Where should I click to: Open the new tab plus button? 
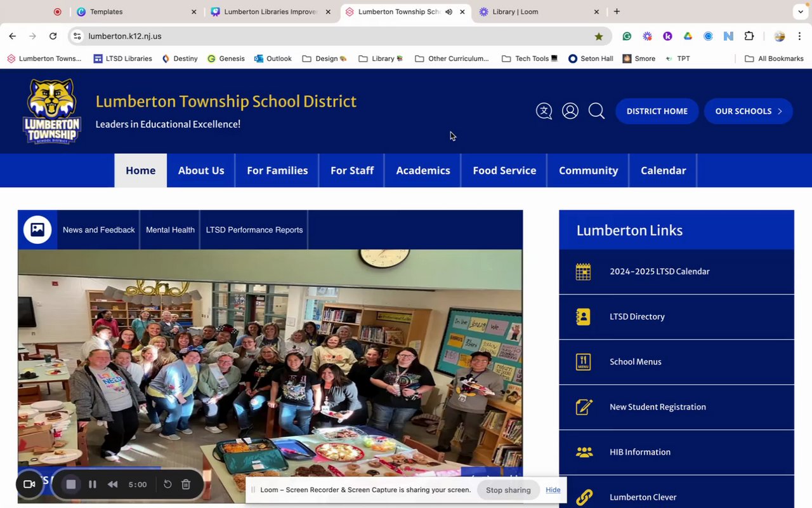point(617,11)
